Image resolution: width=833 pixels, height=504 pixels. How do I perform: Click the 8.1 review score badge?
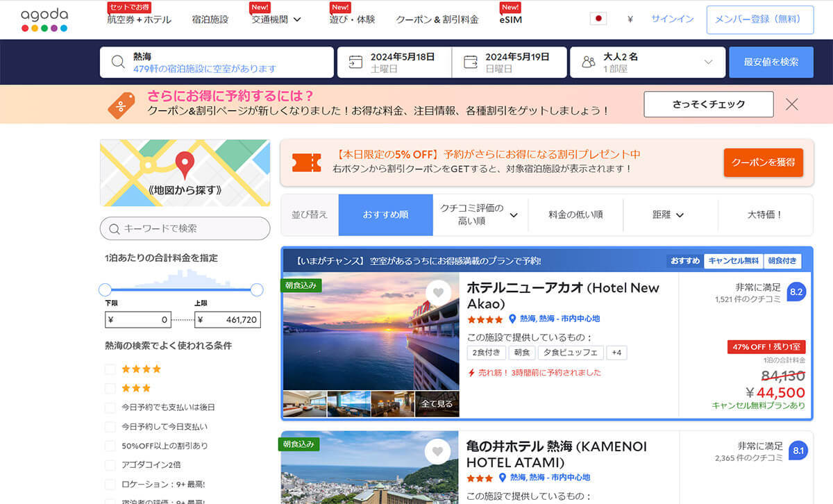(x=798, y=451)
